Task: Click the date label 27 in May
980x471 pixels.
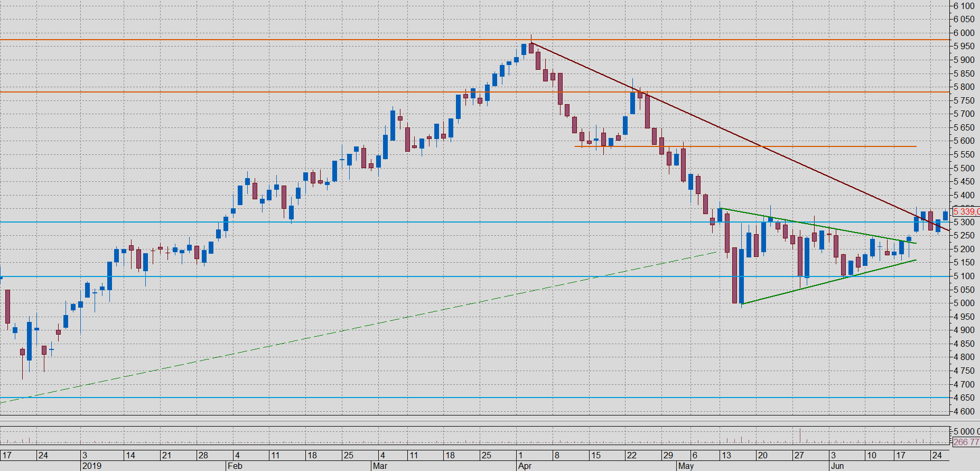Action: coord(799,455)
